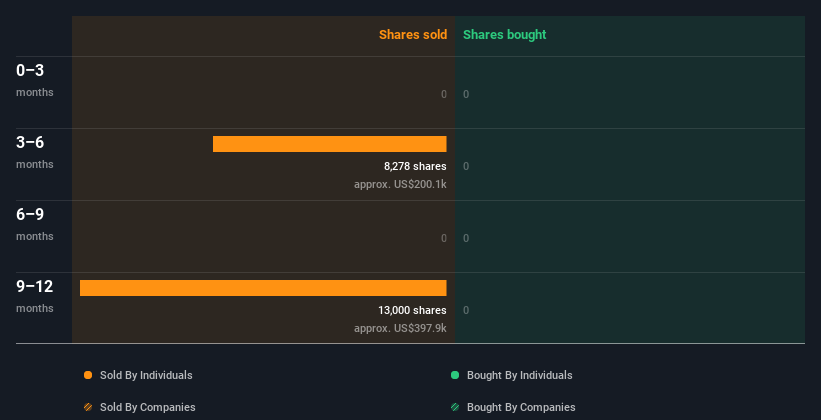Screen dimensions: 821x420
Task: Select the 3–6 months row label
Action: click(x=35, y=152)
